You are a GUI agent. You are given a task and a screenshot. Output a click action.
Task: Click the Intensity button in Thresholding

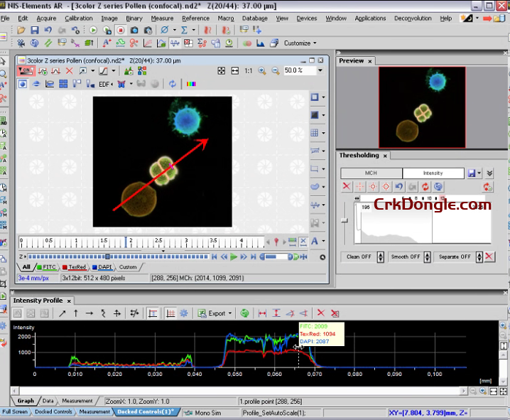click(x=433, y=173)
